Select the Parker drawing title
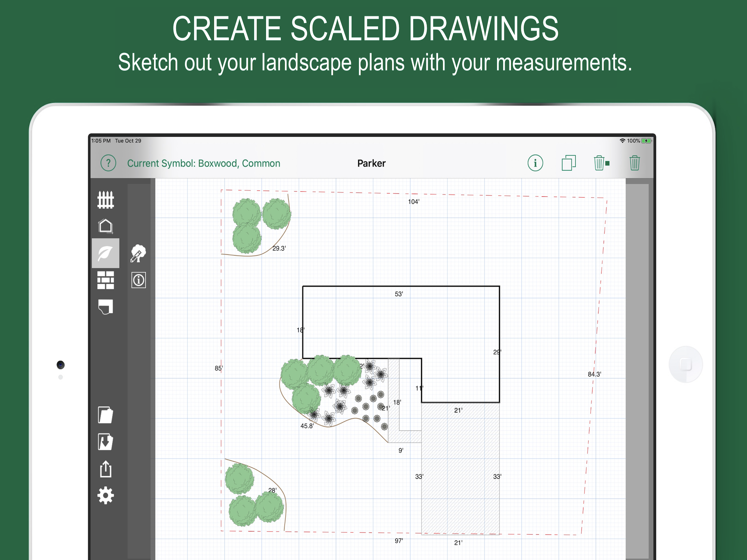This screenshot has height=560, width=747. 371,164
